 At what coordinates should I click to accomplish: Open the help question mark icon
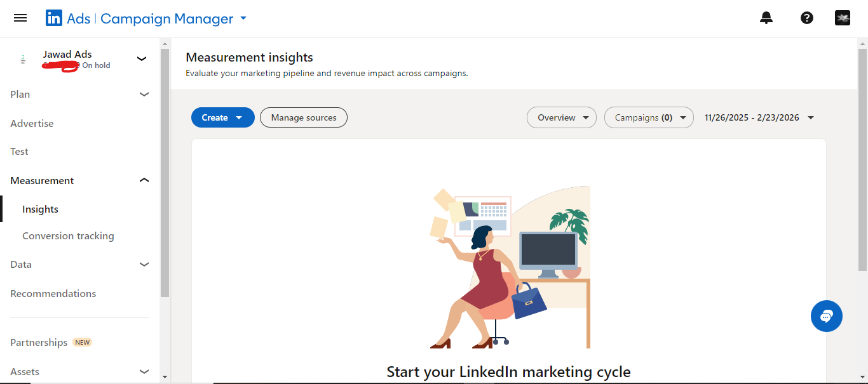tap(807, 18)
